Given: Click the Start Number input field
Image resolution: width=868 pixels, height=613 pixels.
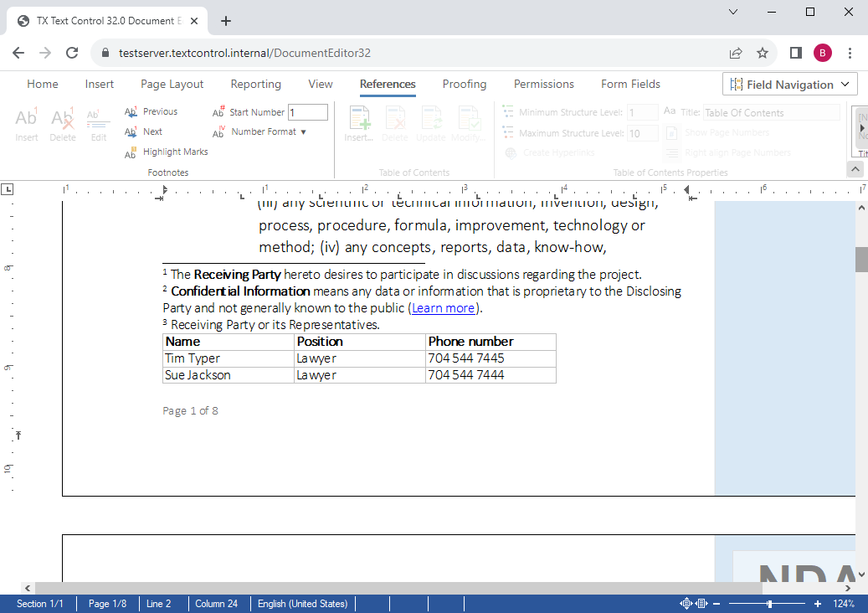Looking at the screenshot, I should [x=307, y=111].
